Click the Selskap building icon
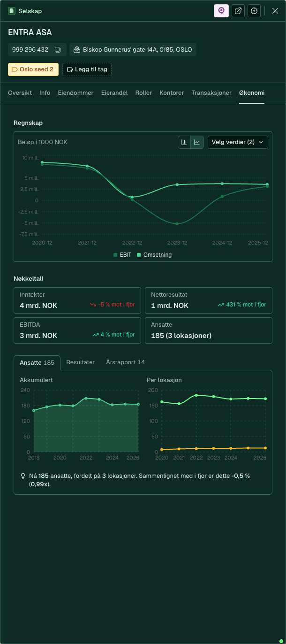Image resolution: width=286 pixels, height=644 pixels. pos(12,11)
